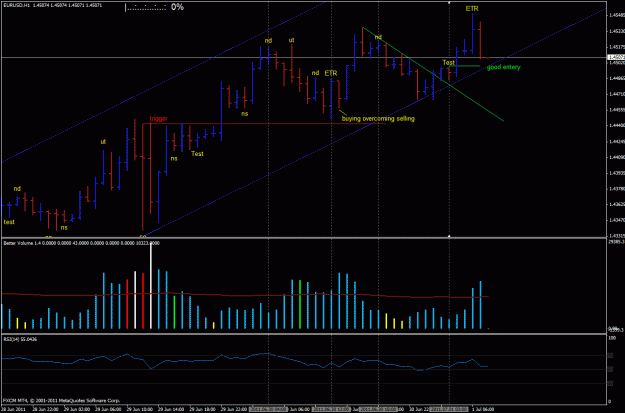The width and height of the screenshot is (625, 413).
Task: Click the 'ETR' label beside 'buying overcoming selling'
Action: click(x=330, y=73)
